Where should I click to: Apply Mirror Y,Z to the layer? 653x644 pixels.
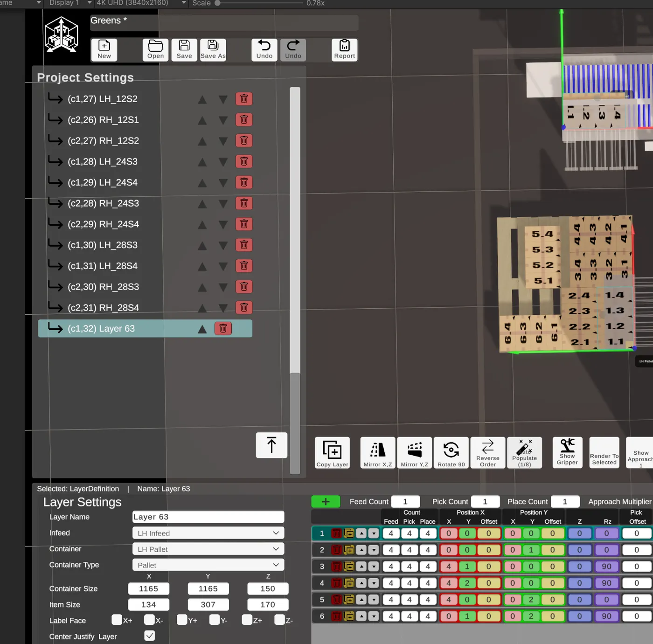(x=414, y=452)
